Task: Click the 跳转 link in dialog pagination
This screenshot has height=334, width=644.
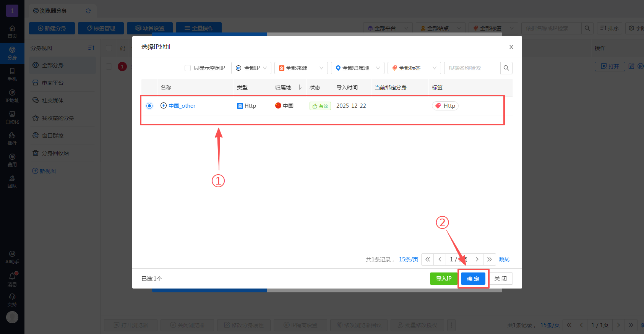Action: pyautogui.click(x=504, y=259)
